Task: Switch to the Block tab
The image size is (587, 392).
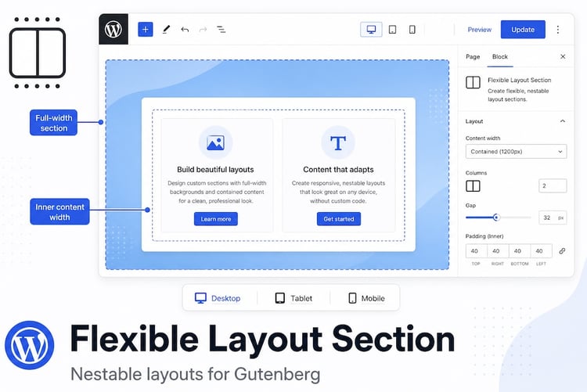Action: [500, 56]
